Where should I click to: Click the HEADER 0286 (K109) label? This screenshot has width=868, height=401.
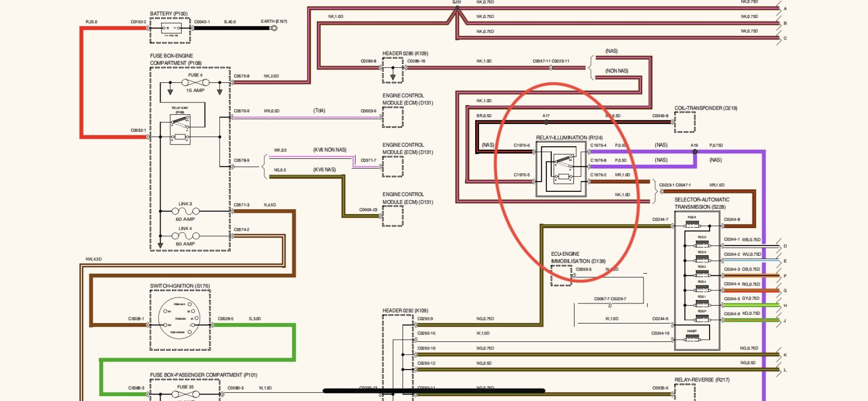(x=405, y=54)
